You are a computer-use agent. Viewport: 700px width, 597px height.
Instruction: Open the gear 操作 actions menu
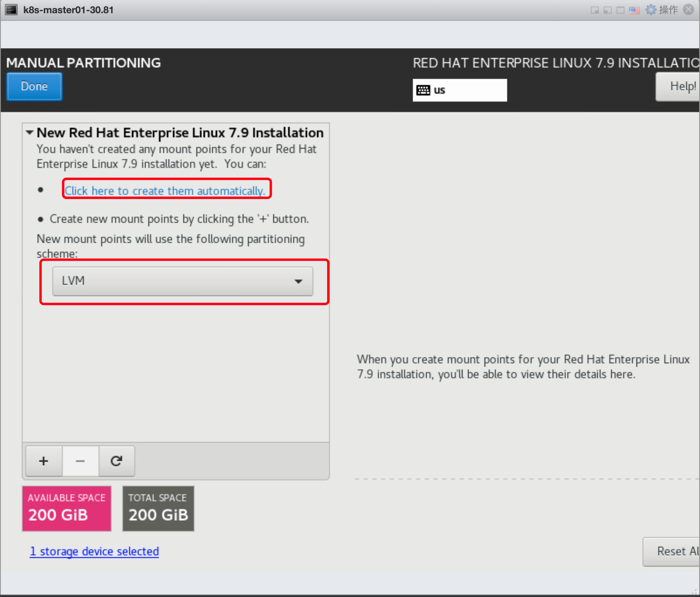click(x=661, y=10)
